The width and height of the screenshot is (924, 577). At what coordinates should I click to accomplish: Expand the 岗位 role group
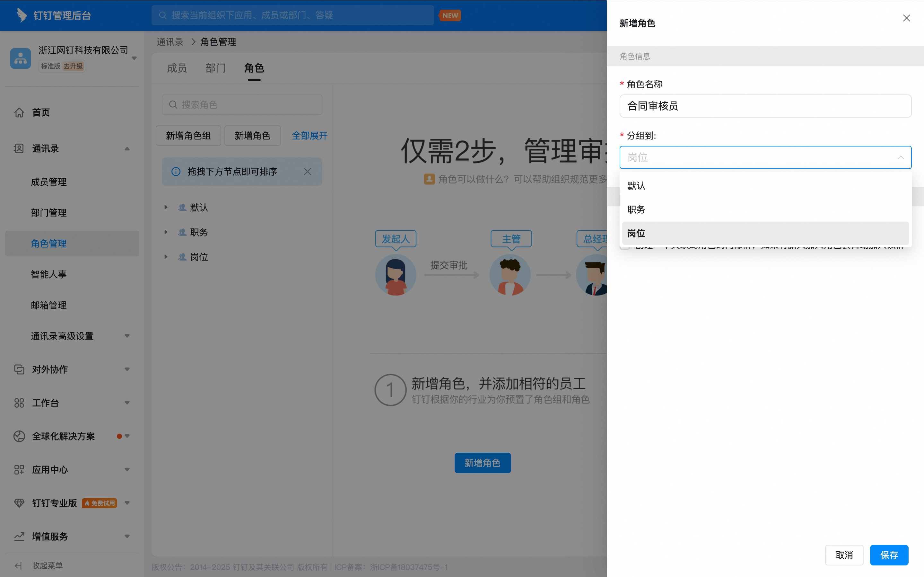coord(166,257)
